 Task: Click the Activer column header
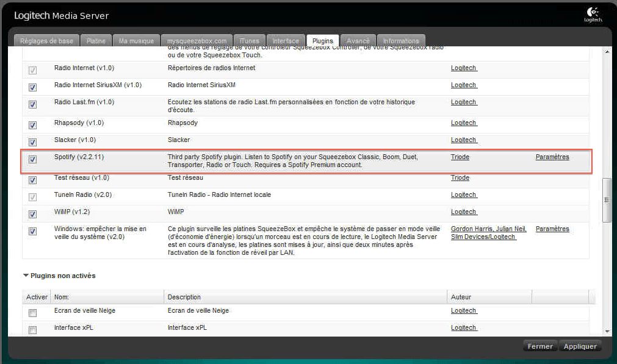pyautogui.click(x=37, y=297)
